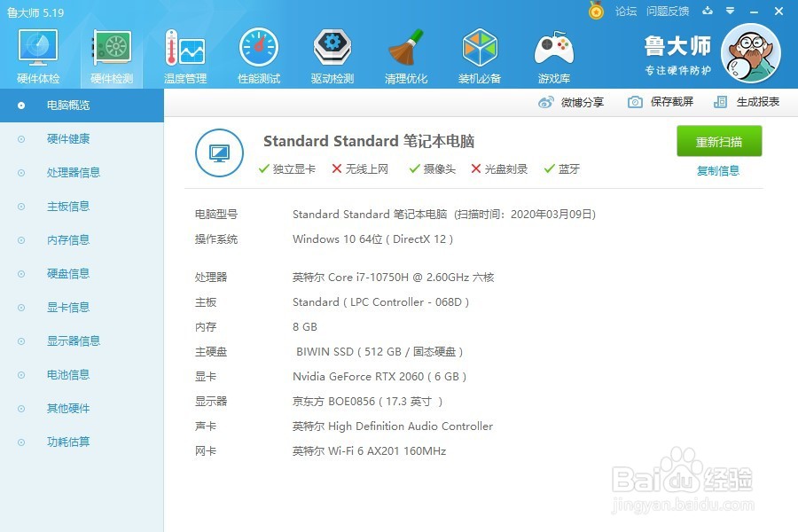Click the 鲁大师 mascot avatar
Viewport: 798px width, 532px height.
pyautogui.click(x=751, y=53)
